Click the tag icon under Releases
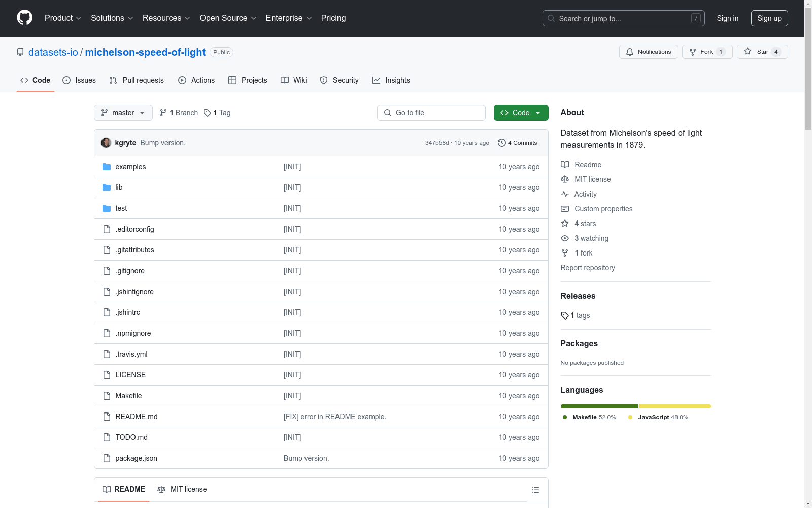This screenshot has width=812, height=508. point(565,315)
